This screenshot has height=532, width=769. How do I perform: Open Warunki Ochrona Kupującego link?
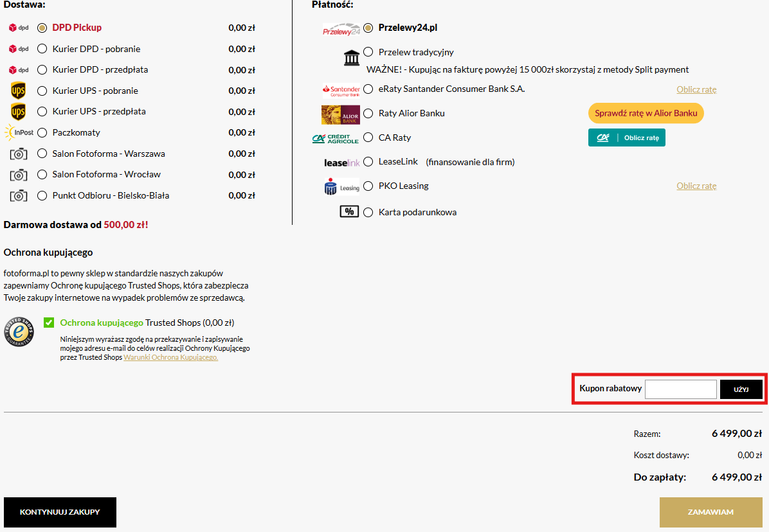pos(170,357)
